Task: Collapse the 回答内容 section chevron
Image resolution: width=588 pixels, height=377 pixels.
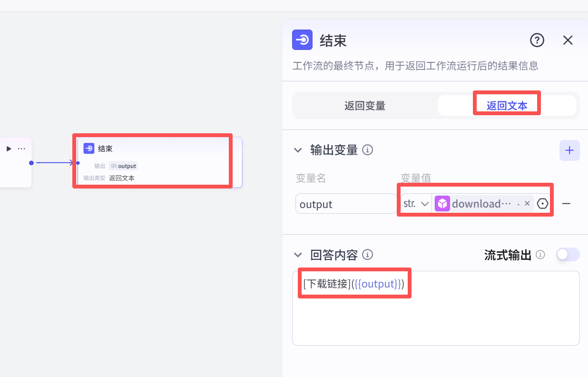Action: coord(298,255)
